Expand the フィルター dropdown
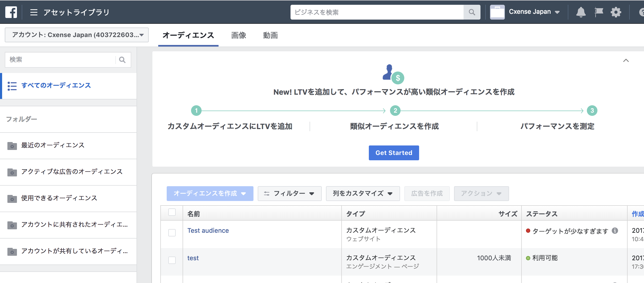 (289, 194)
